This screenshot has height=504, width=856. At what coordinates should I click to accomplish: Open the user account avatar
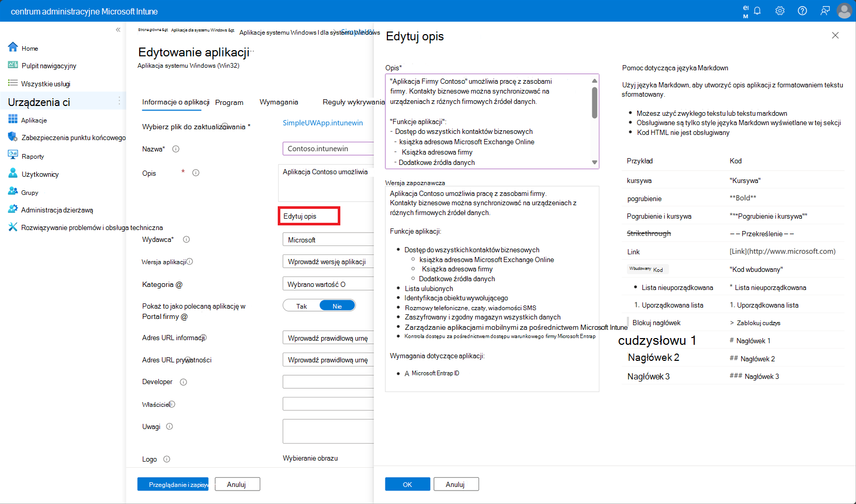pos(844,11)
